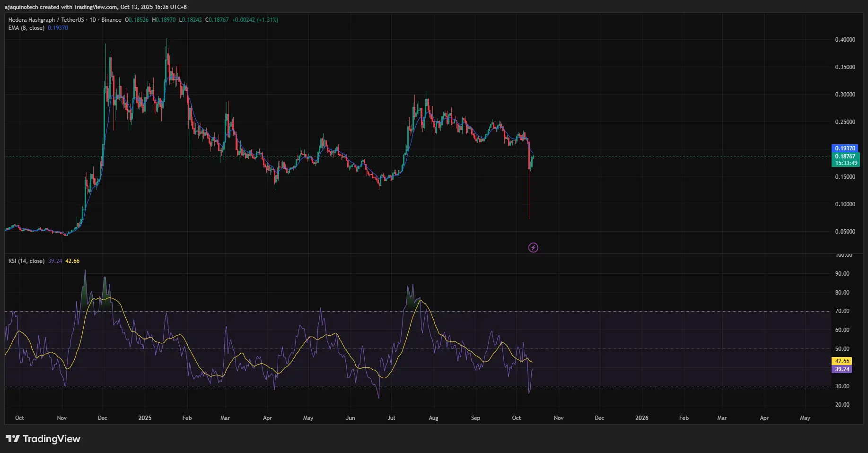This screenshot has height=453, width=868.
Task: Click the purple lightning bolt instant-trading icon
Action: 533,247
